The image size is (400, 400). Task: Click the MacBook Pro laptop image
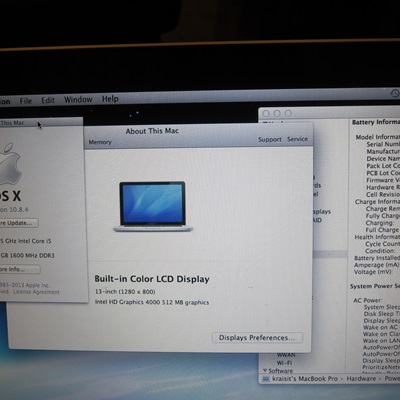(x=153, y=206)
